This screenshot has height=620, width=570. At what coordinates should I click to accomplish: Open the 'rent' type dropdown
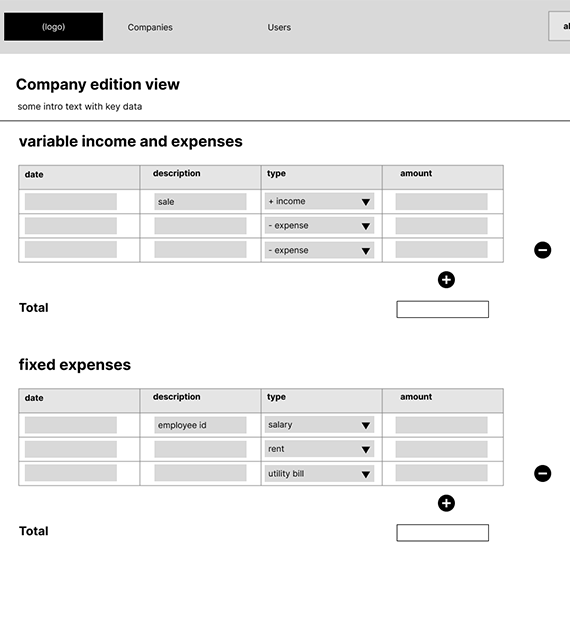(x=319, y=449)
